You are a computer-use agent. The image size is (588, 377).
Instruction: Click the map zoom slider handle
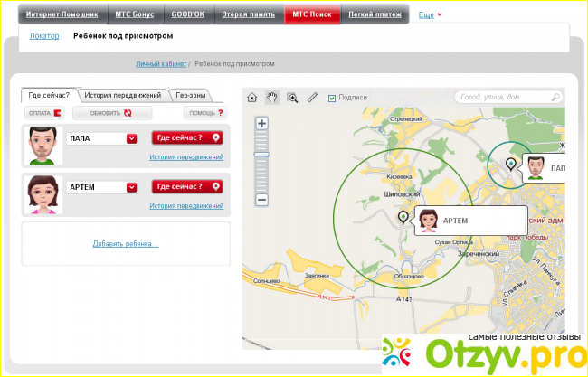click(262, 155)
